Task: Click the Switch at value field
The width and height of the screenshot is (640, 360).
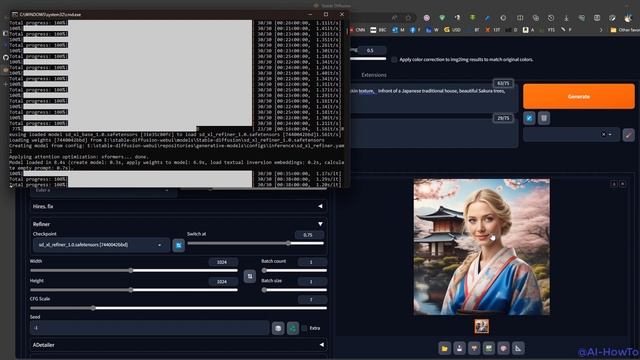Action: click(x=309, y=235)
